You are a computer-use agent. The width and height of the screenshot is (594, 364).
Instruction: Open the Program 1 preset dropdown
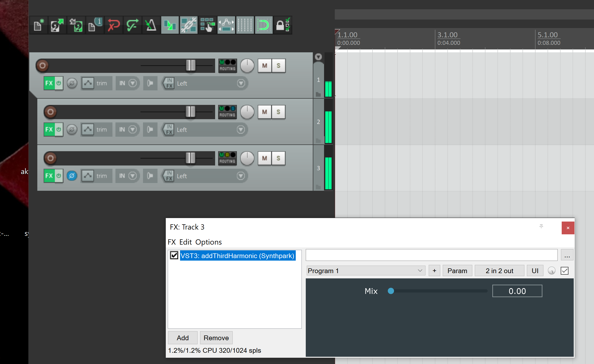(365, 271)
